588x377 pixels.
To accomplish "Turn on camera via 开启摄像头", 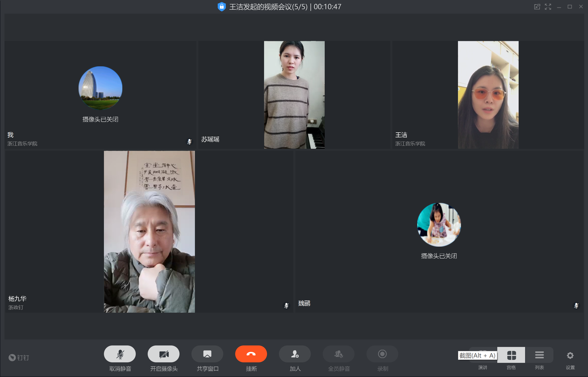I will tap(163, 354).
